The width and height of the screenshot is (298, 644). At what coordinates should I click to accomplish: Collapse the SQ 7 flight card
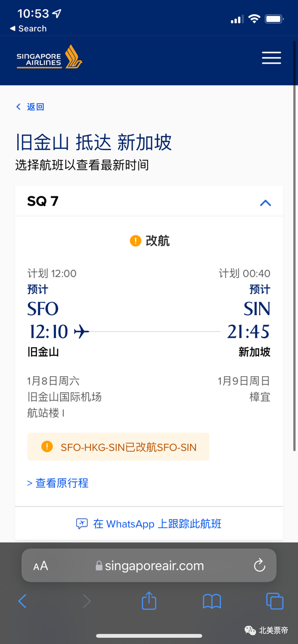(x=265, y=203)
